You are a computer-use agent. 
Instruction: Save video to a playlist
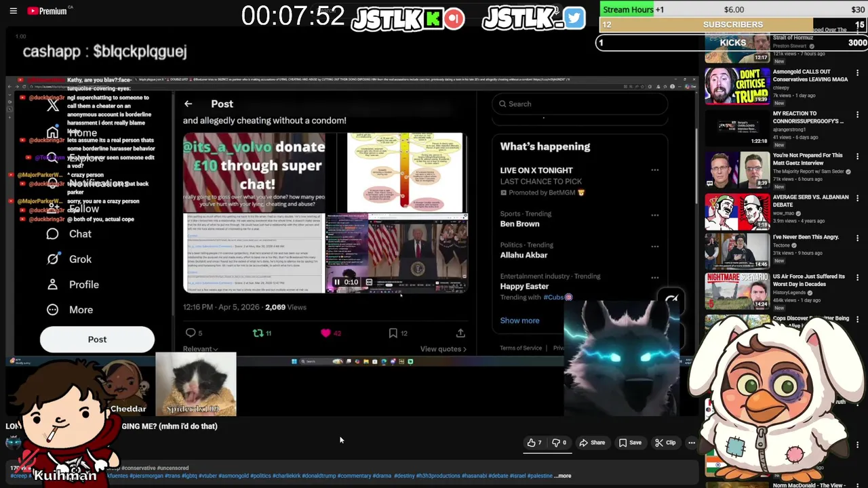(630, 443)
